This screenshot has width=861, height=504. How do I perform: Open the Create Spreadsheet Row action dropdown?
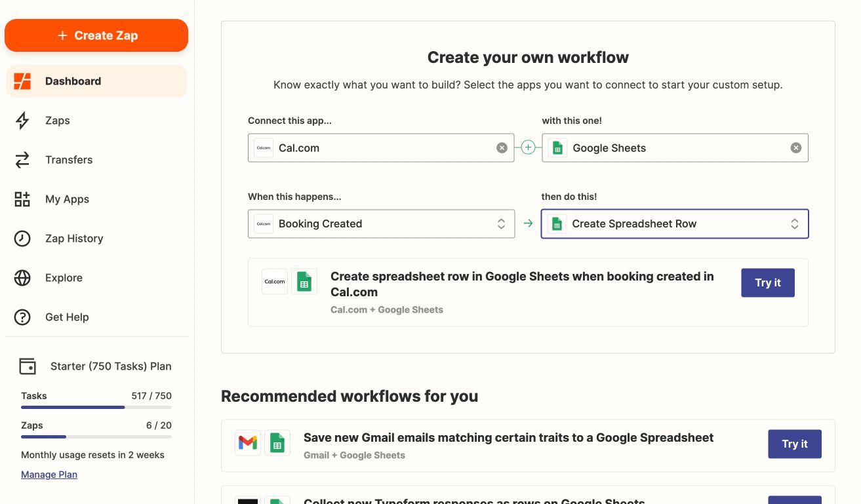(675, 223)
